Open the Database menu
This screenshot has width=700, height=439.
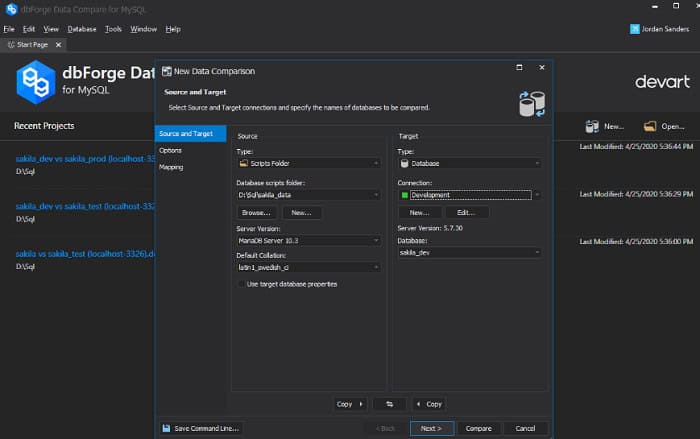[x=82, y=29]
